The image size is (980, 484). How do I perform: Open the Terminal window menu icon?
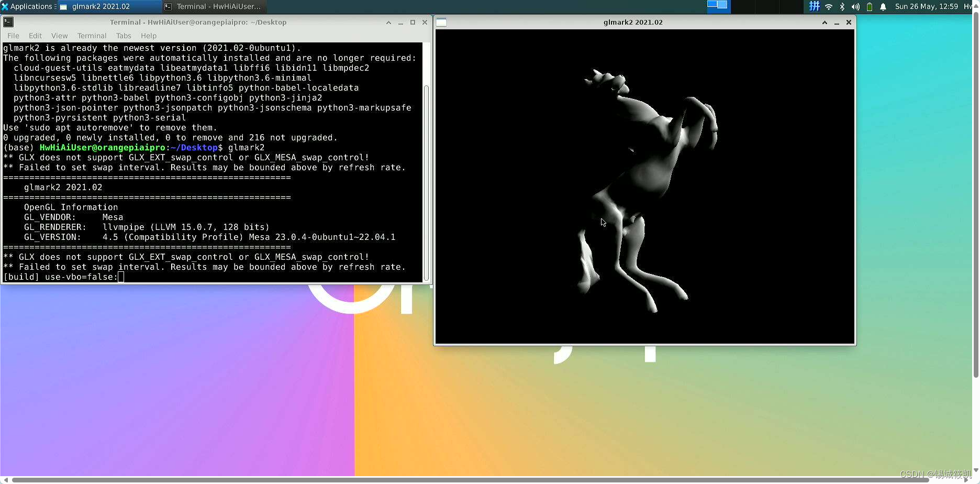tap(8, 22)
